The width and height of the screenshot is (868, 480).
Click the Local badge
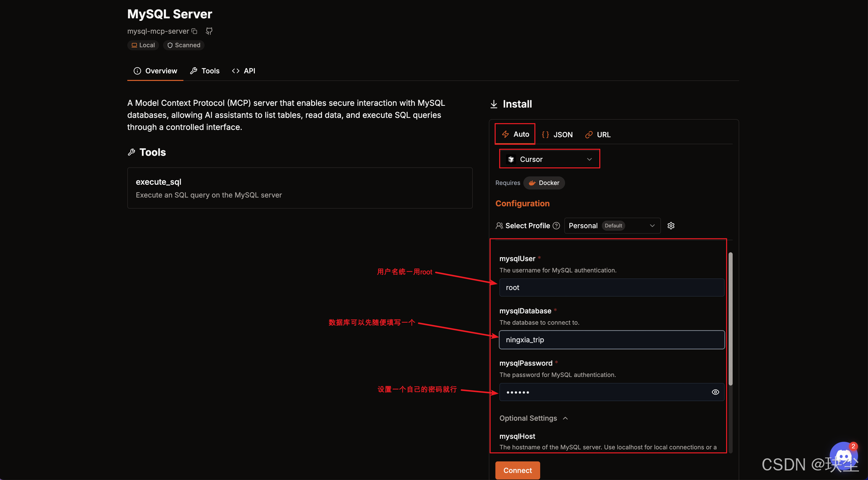[x=143, y=45]
